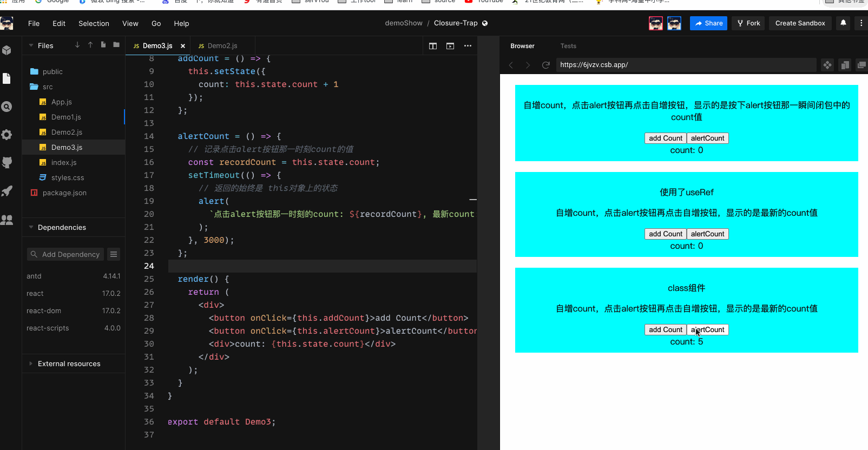The image size is (868, 450).
Task: Open Demo1.js file
Action: click(74, 117)
